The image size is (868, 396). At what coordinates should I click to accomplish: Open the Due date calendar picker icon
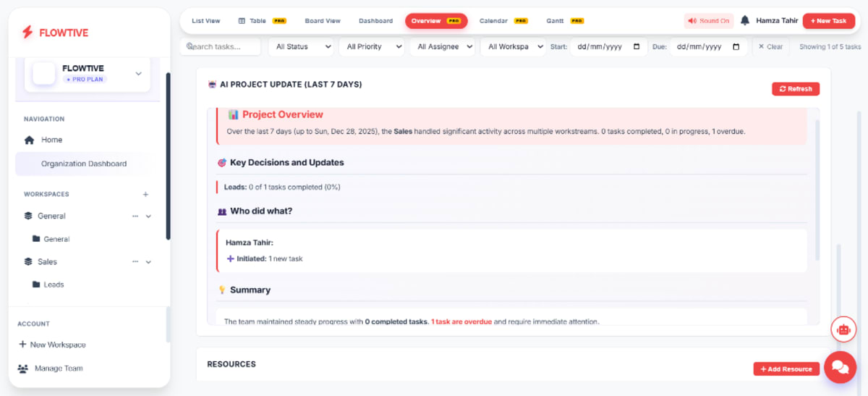(736, 46)
